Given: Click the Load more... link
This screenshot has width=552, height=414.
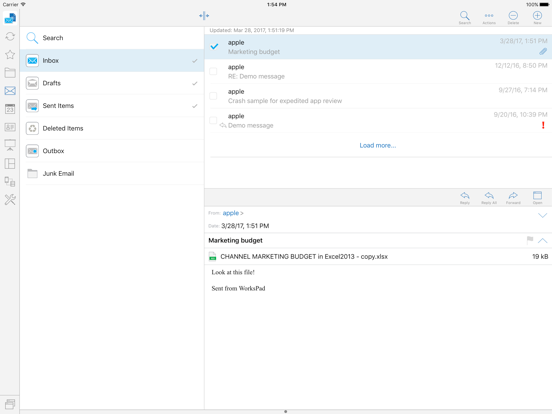Looking at the screenshot, I should 377,145.
